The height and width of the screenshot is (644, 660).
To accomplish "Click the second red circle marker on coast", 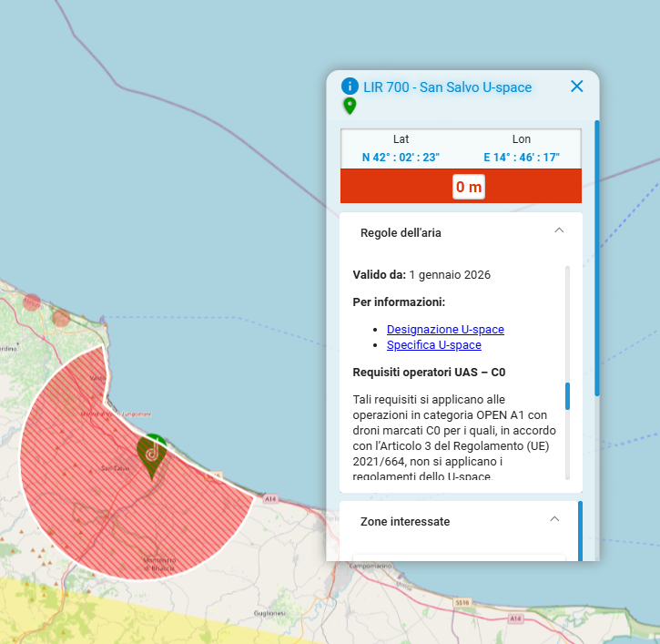I will point(61,318).
